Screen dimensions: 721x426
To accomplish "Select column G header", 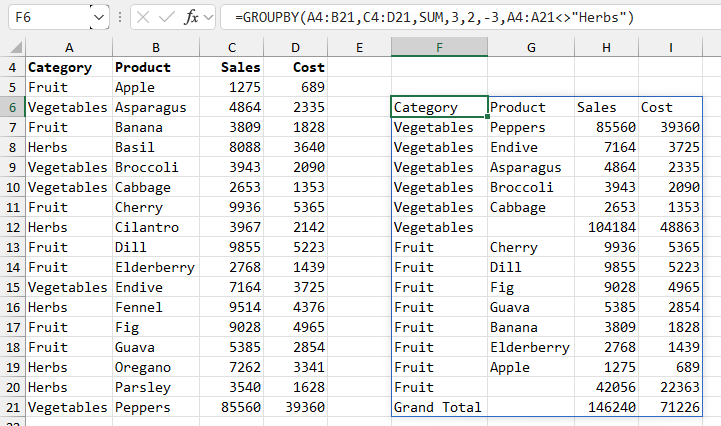I will point(531,47).
